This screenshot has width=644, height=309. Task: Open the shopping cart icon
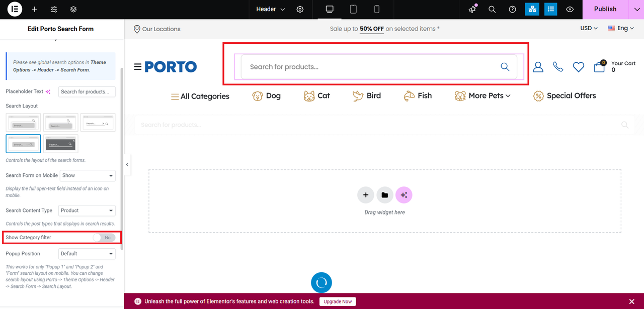[x=599, y=66]
